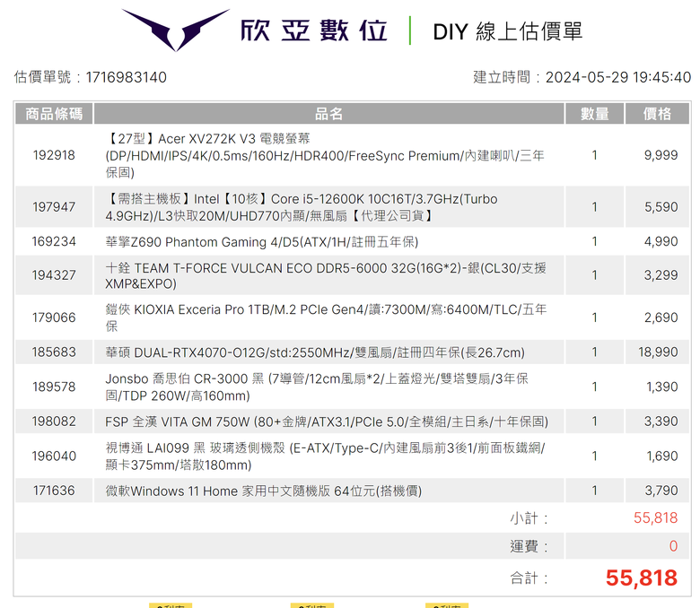The height and width of the screenshot is (608, 700).
Task: Click price 3,390 for FSP power supply
Action: tap(661, 421)
